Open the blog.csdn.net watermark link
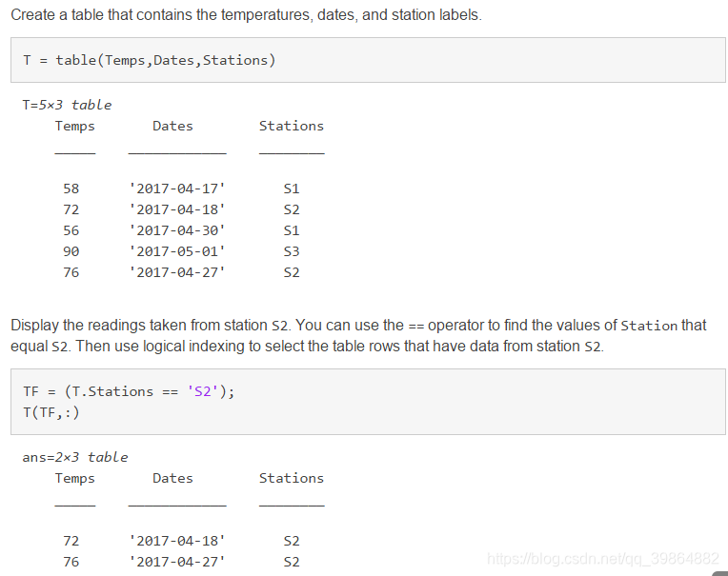Image resolution: width=728 pixels, height=576 pixels. [603, 559]
